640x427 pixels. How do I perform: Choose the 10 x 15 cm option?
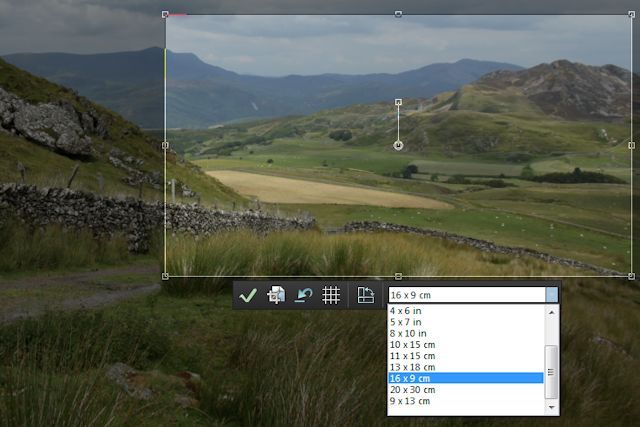pos(412,345)
